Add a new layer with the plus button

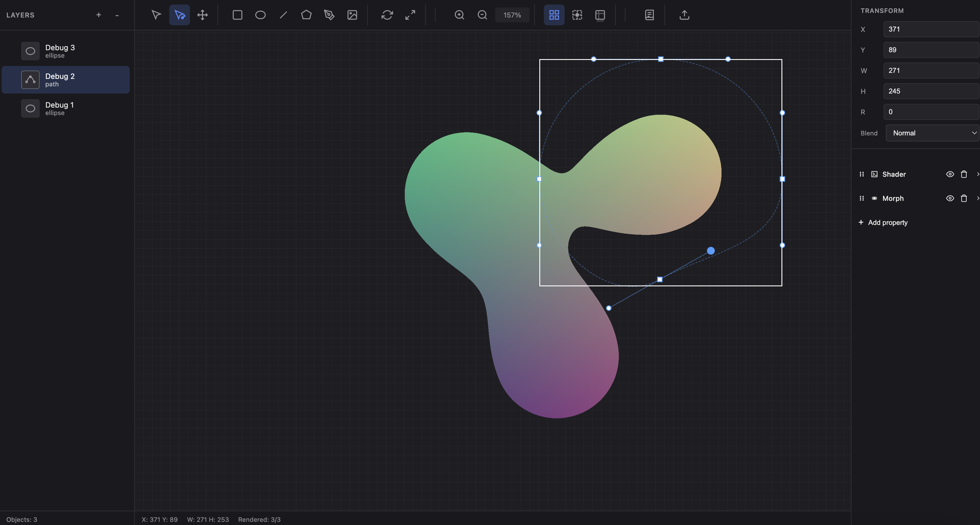[x=98, y=15]
